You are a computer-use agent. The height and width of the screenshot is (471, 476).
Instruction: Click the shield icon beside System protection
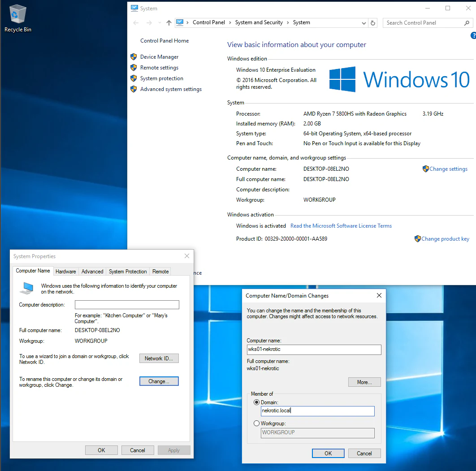pyautogui.click(x=134, y=78)
